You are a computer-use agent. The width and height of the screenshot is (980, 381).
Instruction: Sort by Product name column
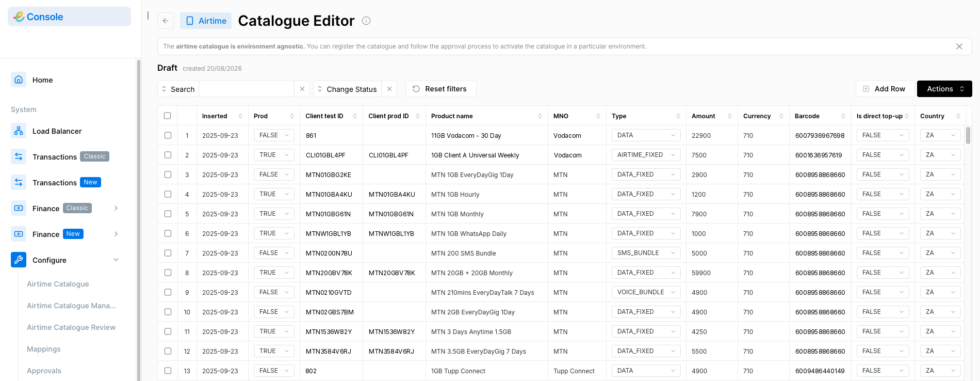tap(540, 116)
